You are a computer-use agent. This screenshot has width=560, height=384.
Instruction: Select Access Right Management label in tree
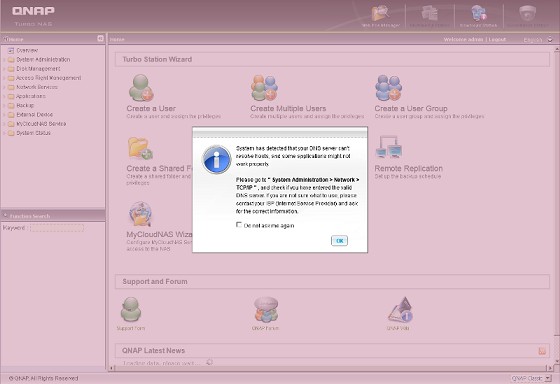click(x=49, y=78)
